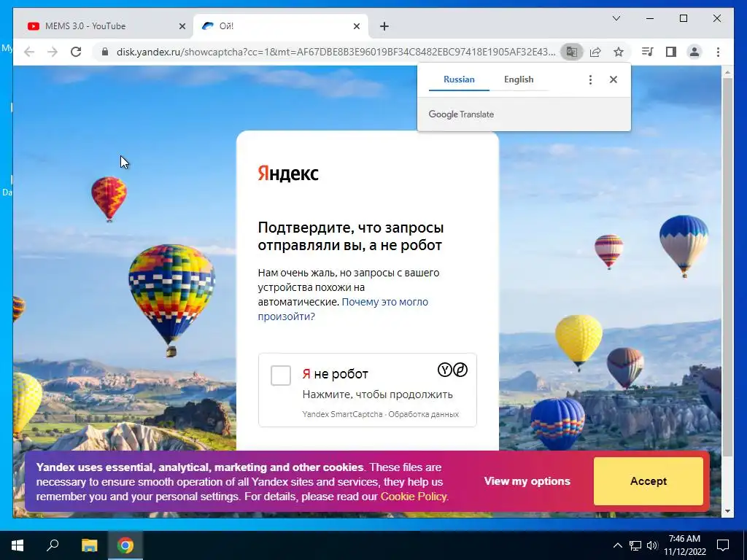The image size is (747, 560).
Task: Close the Ой! tab
Action: [x=356, y=26]
